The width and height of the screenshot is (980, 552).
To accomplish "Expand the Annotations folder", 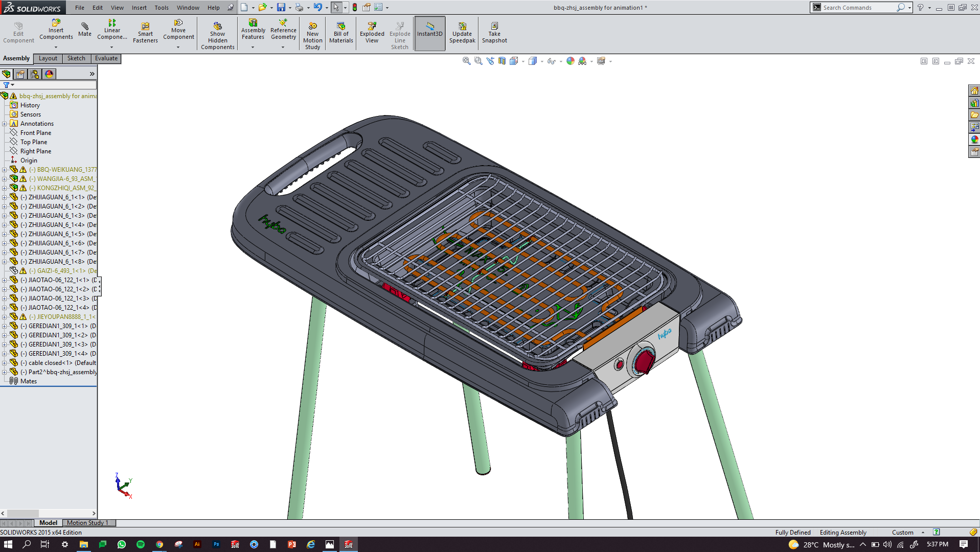I will point(4,124).
